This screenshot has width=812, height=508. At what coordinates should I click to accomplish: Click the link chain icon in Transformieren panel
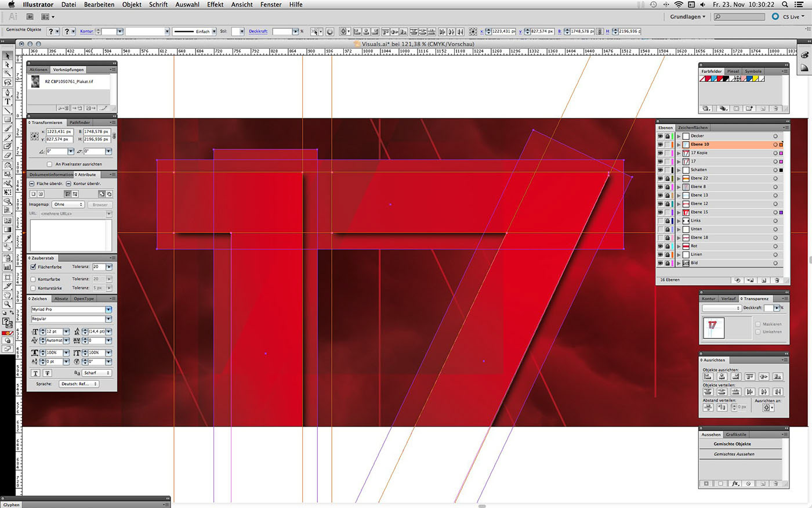tap(114, 135)
